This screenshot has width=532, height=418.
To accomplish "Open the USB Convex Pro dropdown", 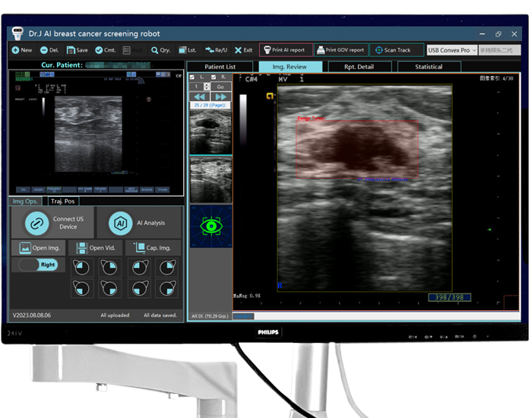I will click(452, 50).
